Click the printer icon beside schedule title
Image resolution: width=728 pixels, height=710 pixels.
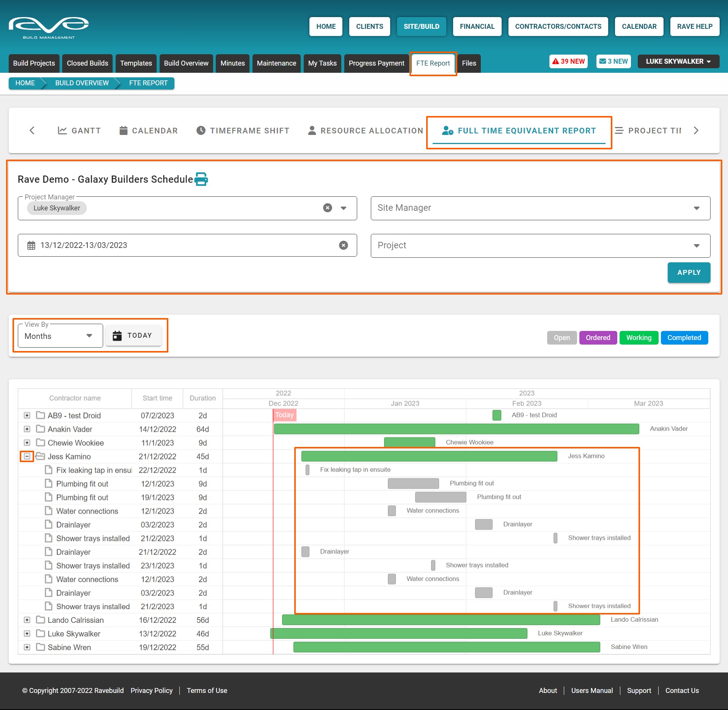click(201, 179)
